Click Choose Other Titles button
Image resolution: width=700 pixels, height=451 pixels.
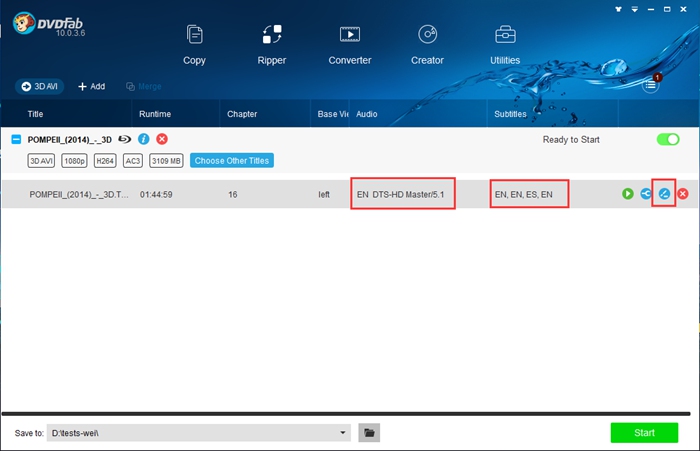coord(231,160)
